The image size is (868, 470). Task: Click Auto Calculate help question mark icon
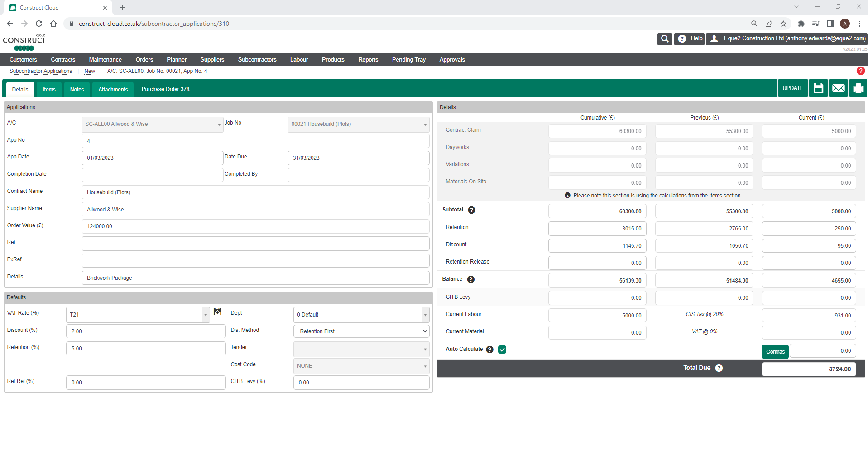tap(489, 350)
